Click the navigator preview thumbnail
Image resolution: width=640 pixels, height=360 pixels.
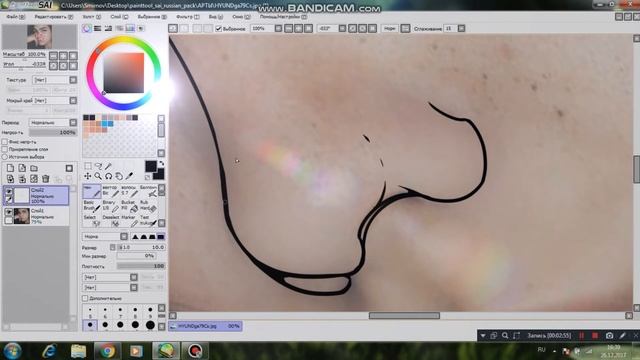(x=39, y=37)
